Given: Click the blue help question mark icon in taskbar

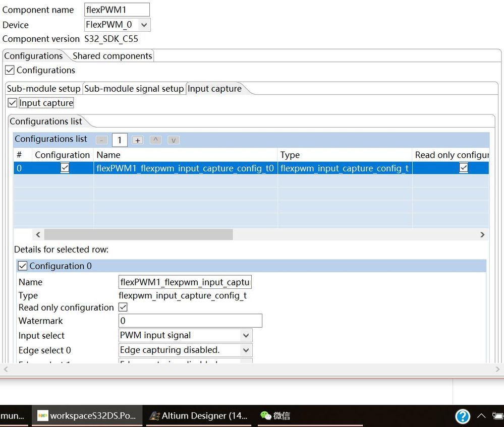Looking at the screenshot, I should [x=463, y=416].
